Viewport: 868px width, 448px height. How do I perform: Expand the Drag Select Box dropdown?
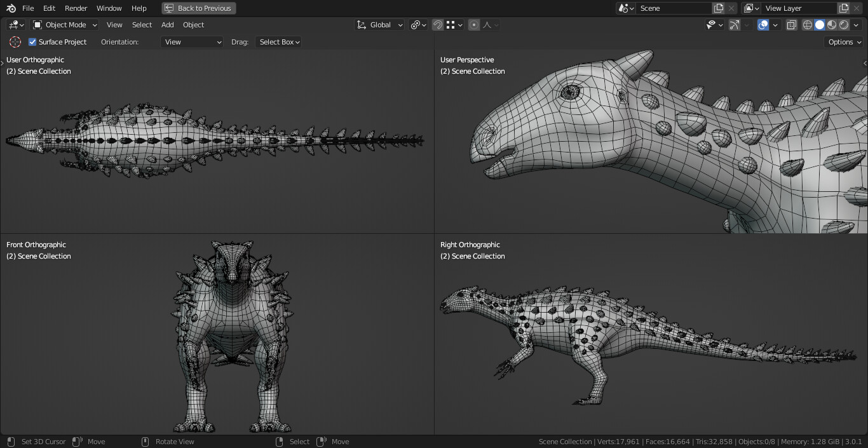(x=278, y=42)
